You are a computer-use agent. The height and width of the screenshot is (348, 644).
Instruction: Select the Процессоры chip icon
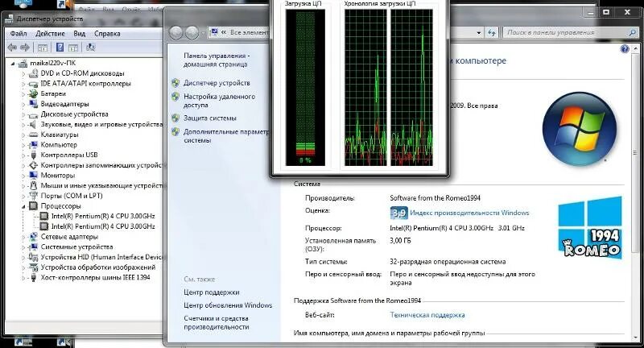tap(33, 206)
